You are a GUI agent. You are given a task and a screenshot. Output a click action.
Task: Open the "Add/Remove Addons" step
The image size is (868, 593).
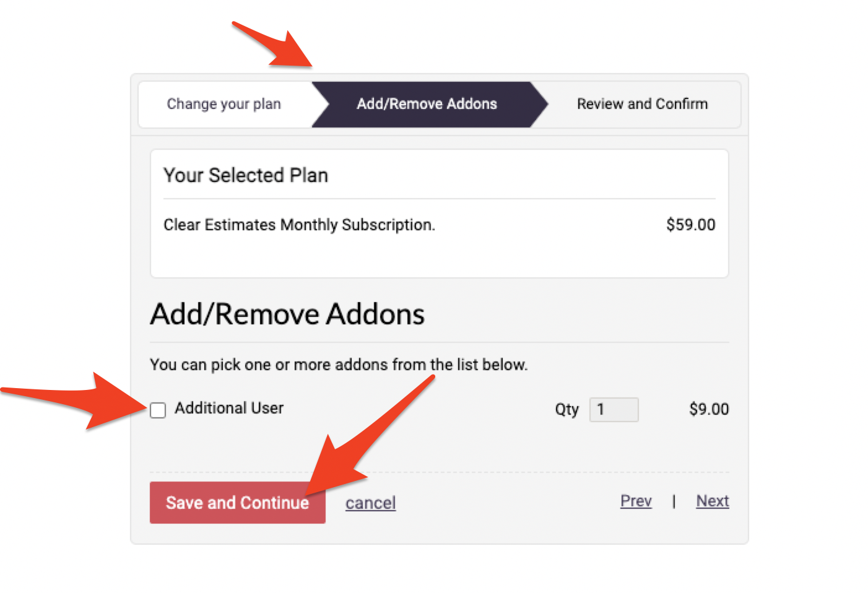point(427,104)
